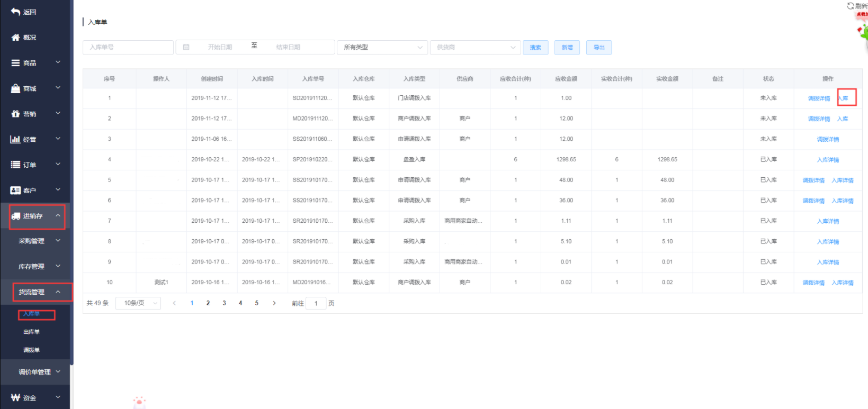Click the refresh icon at top right
The height and width of the screenshot is (409, 868).
tap(851, 6)
